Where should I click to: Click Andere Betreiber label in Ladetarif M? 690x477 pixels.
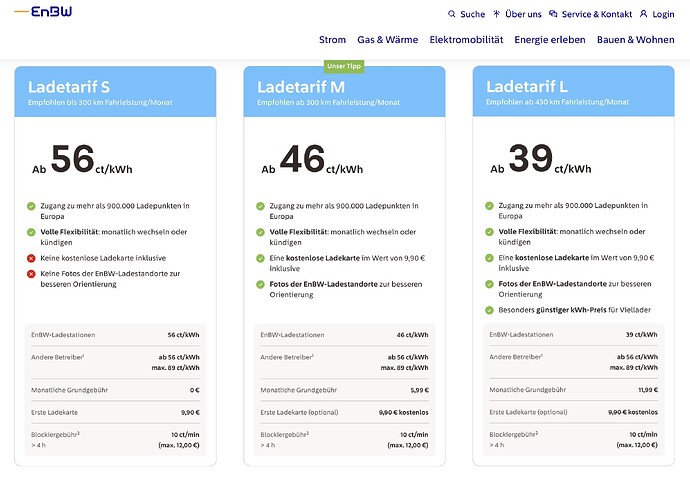tap(287, 357)
